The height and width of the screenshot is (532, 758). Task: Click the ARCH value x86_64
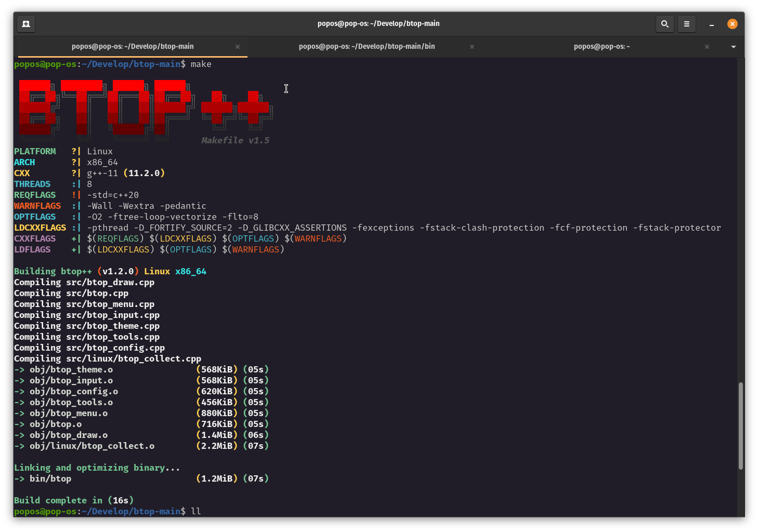click(102, 162)
